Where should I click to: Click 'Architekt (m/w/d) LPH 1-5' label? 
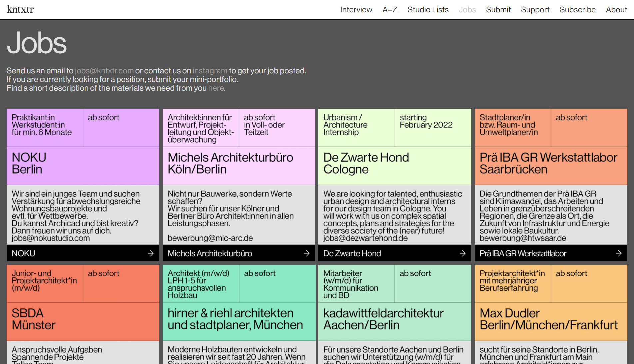(198, 284)
